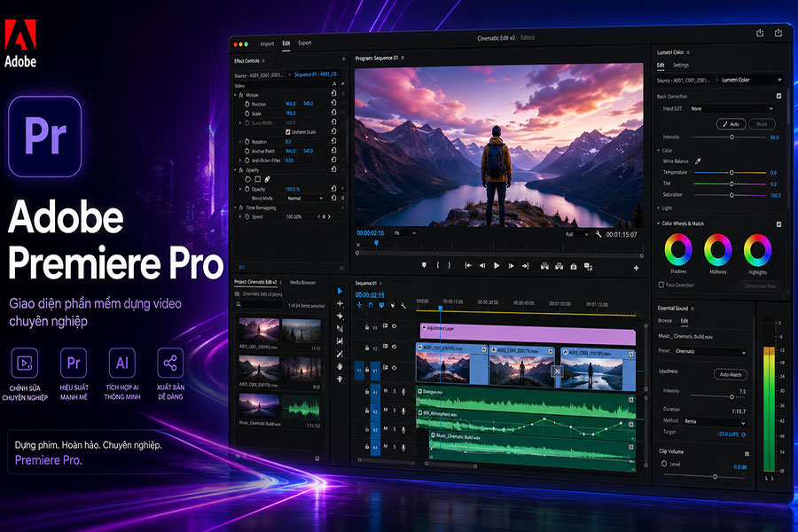798x532 pixels.
Task: Click the Temperature slider handle
Action: 731,173
